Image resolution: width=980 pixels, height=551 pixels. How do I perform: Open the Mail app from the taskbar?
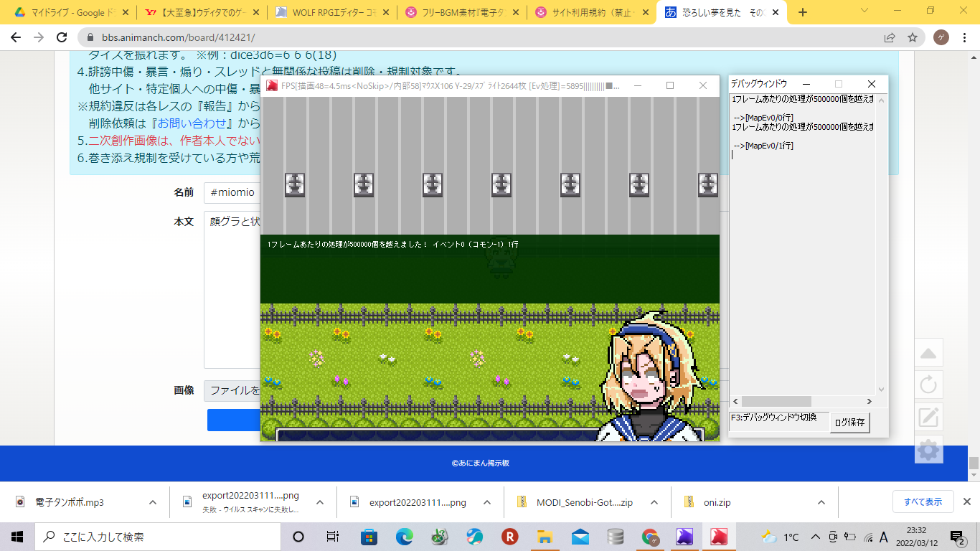click(580, 537)
